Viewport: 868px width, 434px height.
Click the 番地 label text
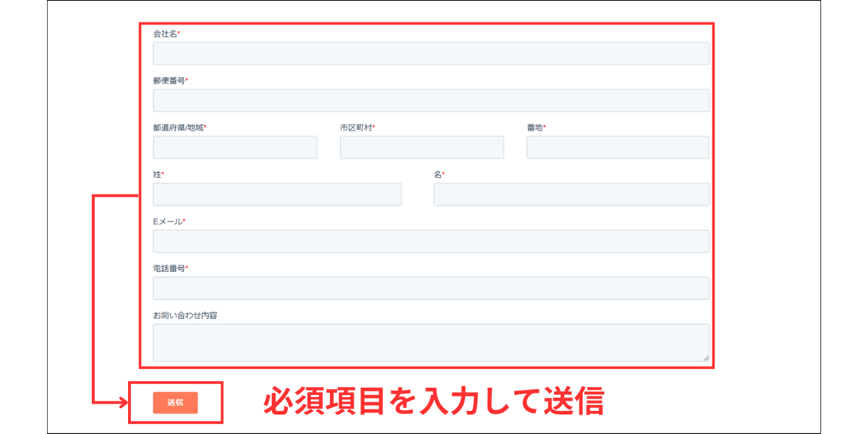(535, 128)
